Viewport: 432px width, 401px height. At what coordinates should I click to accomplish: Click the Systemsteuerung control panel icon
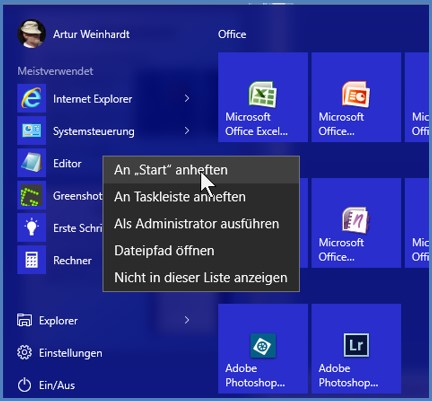[x=32, y=131]
